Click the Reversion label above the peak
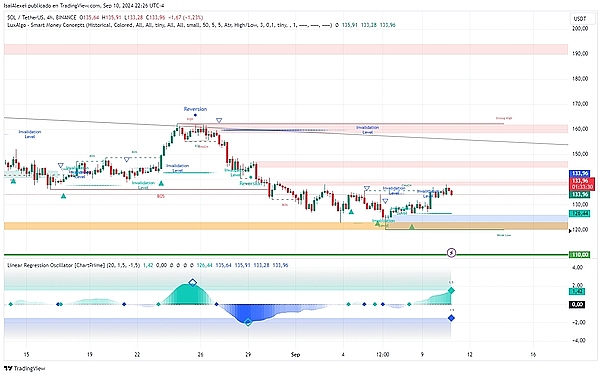The image size is (600, 374). [195, 109]
